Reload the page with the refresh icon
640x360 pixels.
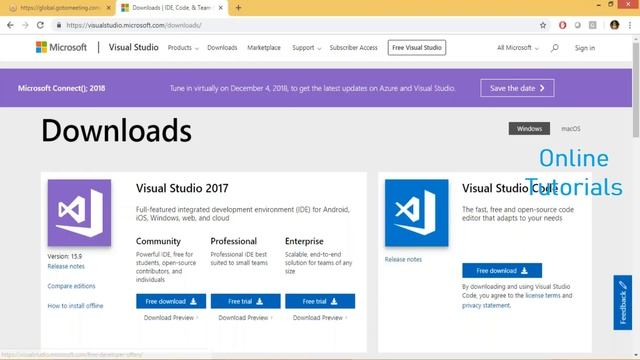point(40,25)
